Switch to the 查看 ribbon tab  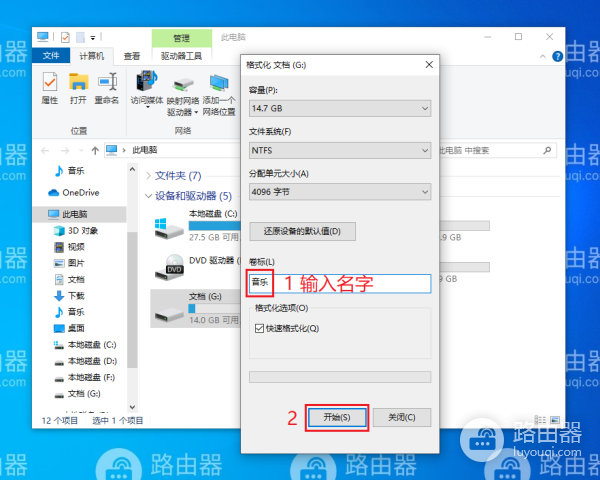coord(132,56)
